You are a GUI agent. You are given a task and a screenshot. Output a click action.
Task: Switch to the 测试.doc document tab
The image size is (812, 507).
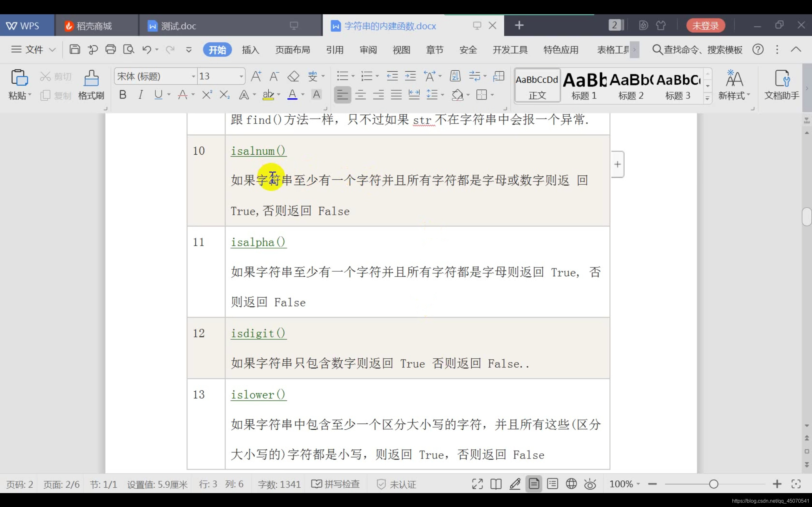click(x=179, y=26)
